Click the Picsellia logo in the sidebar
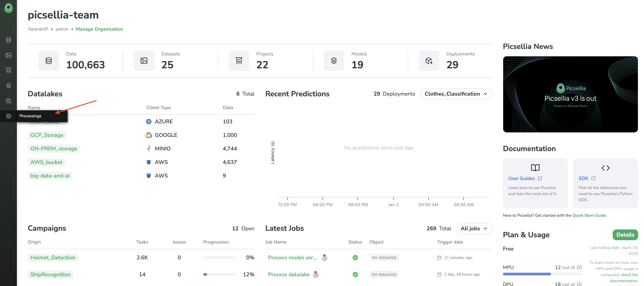This screenshot has width=644, height=286. [9, 8]
